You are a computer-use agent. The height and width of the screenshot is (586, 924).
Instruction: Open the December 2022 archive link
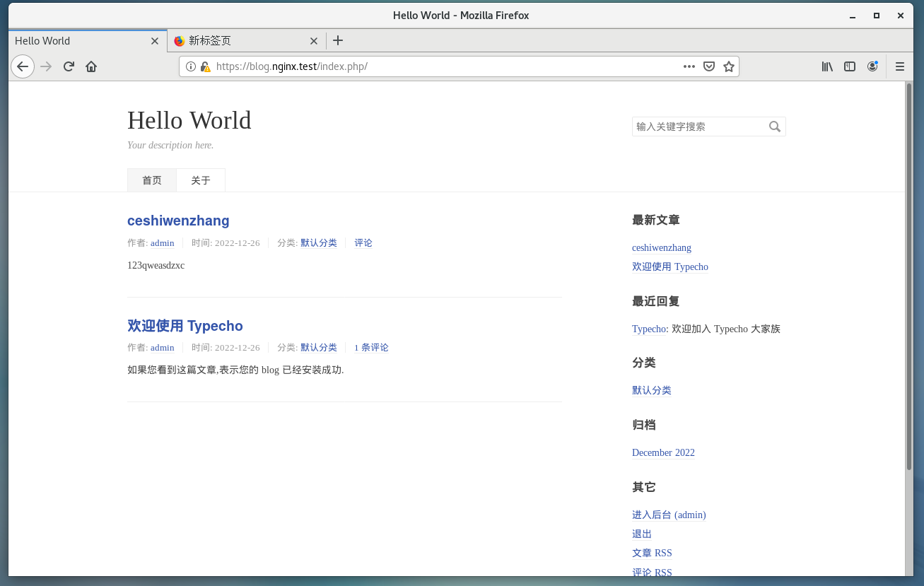[x=663, y=453]
